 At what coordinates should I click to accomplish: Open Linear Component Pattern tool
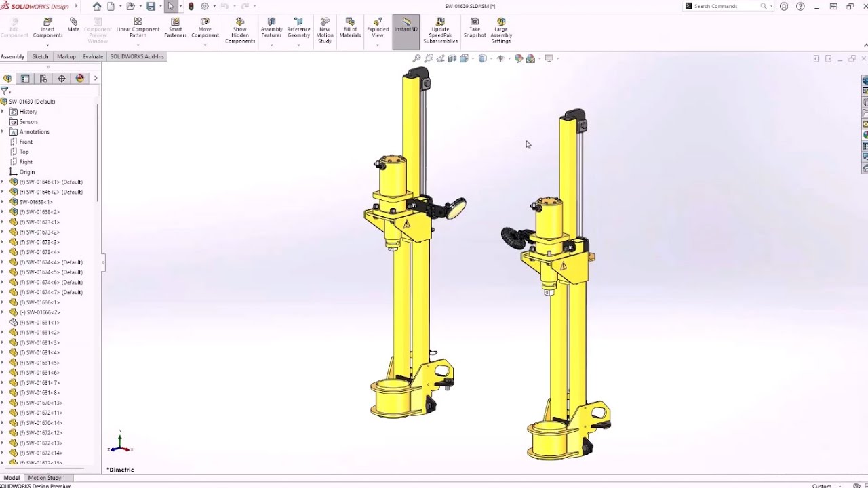coord(138,28)
